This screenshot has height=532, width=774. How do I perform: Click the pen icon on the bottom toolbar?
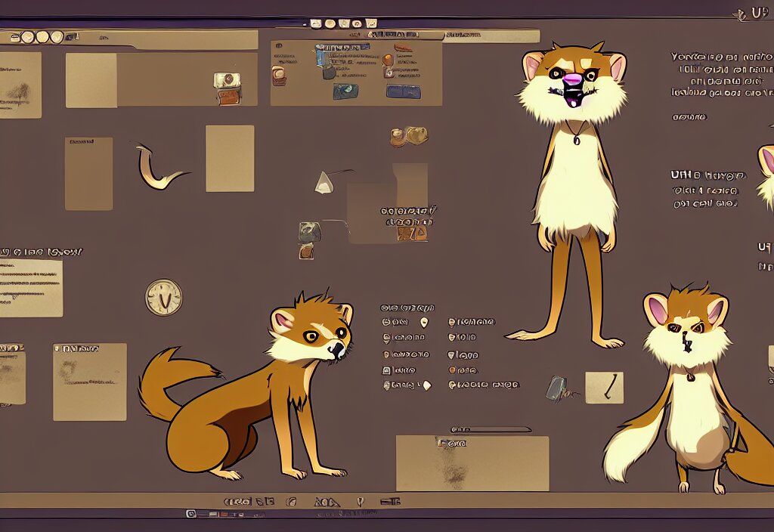360,501
